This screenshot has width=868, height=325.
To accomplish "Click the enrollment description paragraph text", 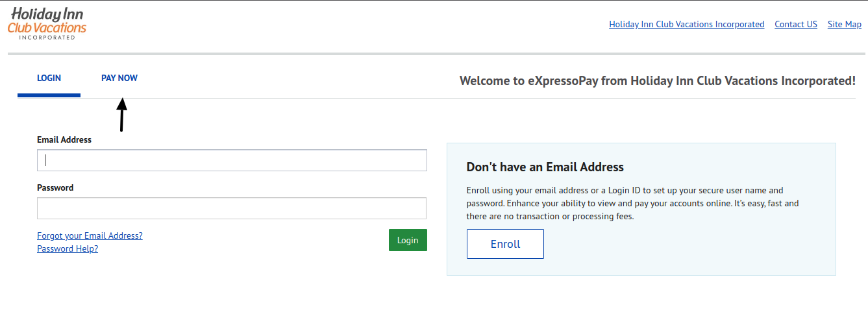I will click(x=632, y=203).
